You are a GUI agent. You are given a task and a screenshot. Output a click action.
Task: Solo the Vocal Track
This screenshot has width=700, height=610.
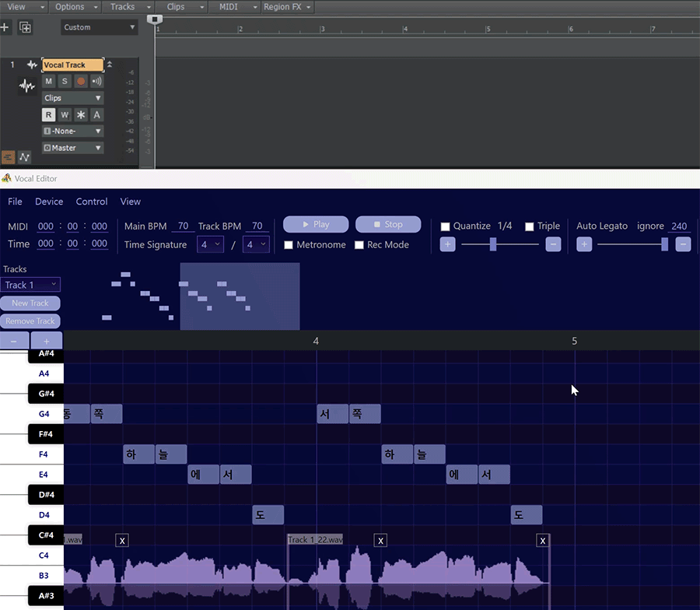pyautogui.click(x=65, y=82)
